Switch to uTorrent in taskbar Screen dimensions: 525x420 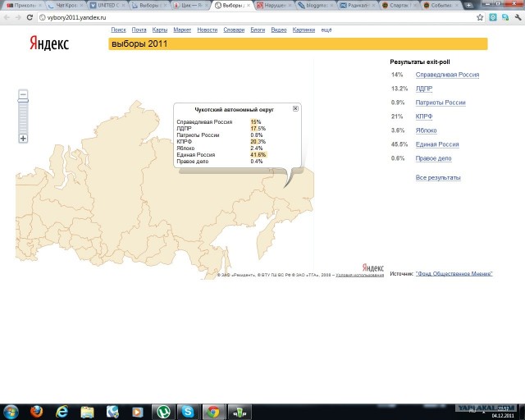click(x=163, y=412)
